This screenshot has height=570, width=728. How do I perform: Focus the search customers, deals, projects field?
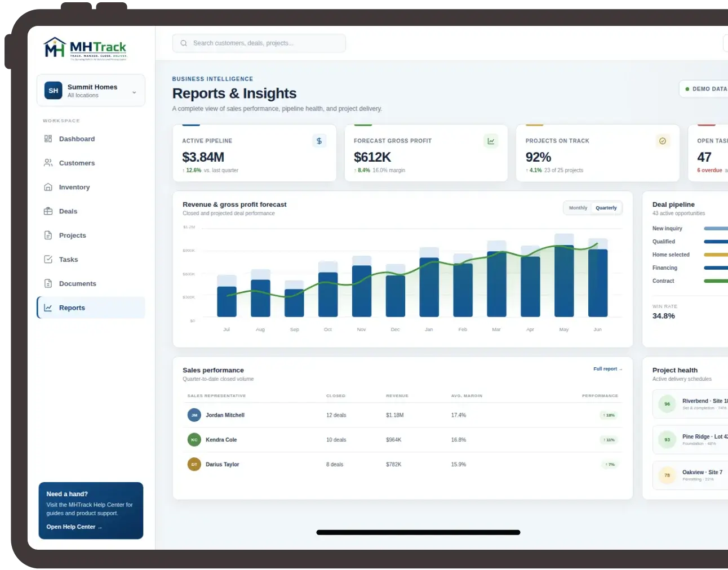point(259,43)
